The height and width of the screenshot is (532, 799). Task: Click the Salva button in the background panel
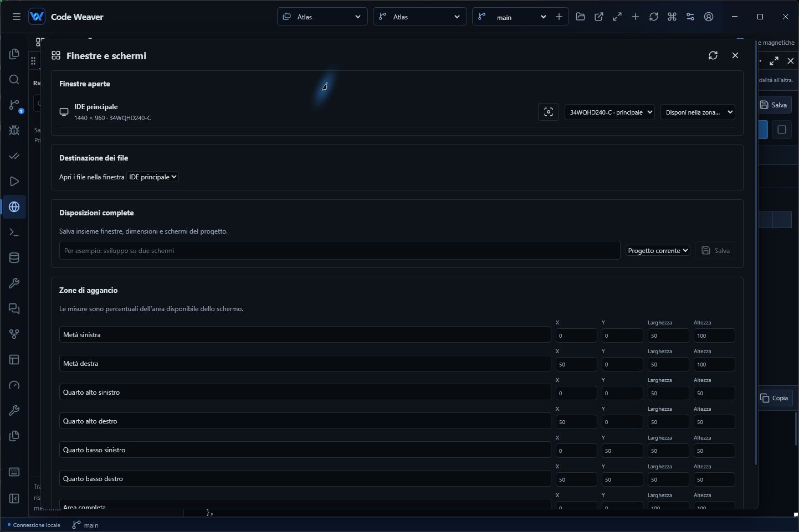pos(774,105)
